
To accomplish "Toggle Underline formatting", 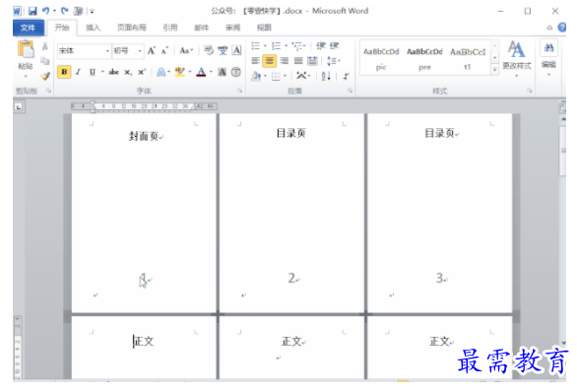I will coord(92,72).
